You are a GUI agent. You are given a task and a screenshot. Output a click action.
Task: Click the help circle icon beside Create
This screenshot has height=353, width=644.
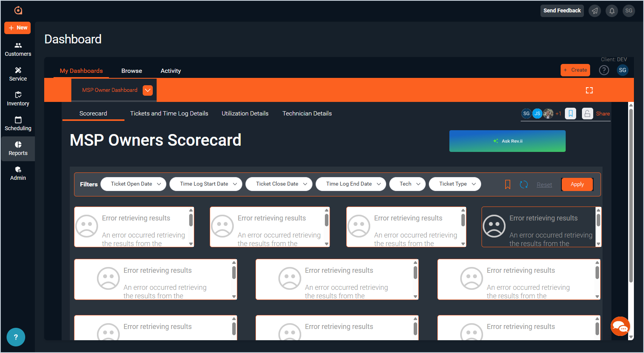[x=604, y=70]
